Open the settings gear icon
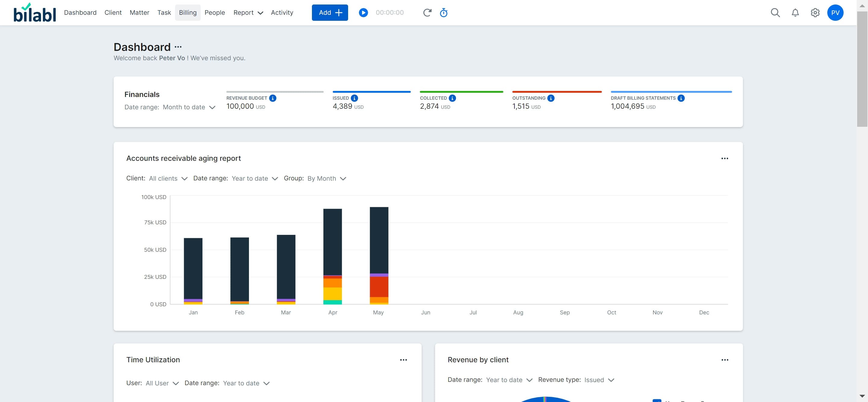Viewport: 868px width, 402px height. (815, 13)
